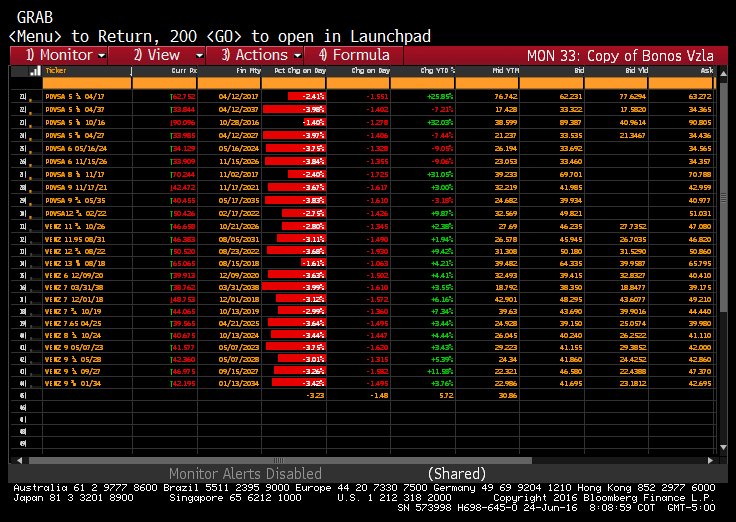Click the -1.61% percent change bar
The image size is (736, 522).
click(314, 263)
